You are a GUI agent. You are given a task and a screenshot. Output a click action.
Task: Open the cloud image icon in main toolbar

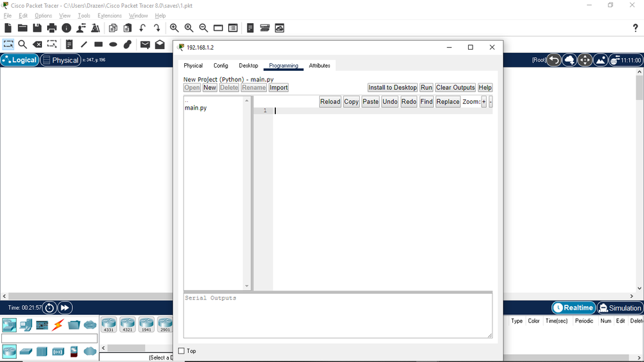(280, 28)
